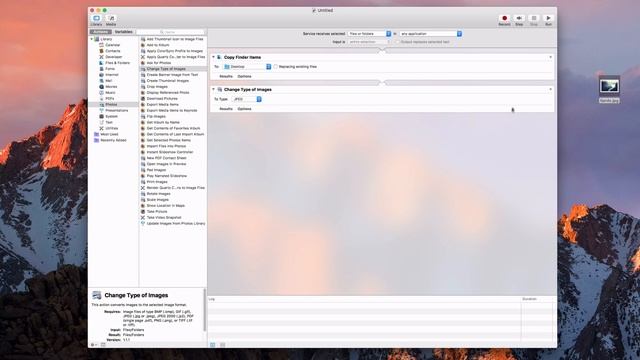640x360 pixels.
Task: Select 'Open Images in Preview' action
Action: [x=166, y=164]
